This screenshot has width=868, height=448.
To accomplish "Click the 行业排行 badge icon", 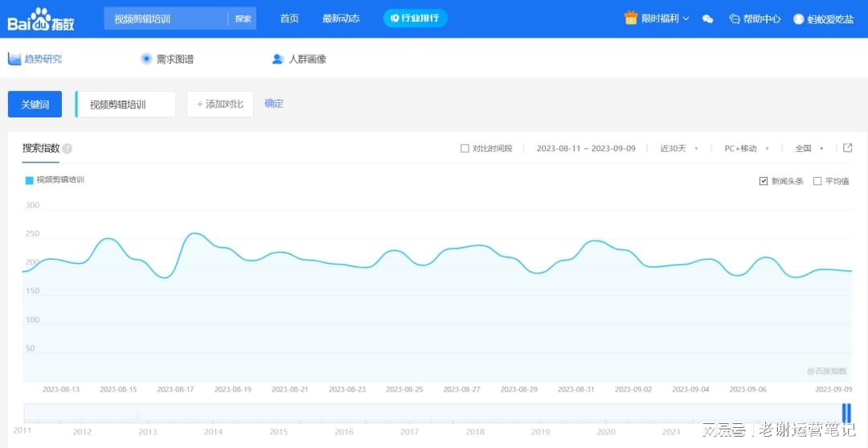I will click(395, 18).
